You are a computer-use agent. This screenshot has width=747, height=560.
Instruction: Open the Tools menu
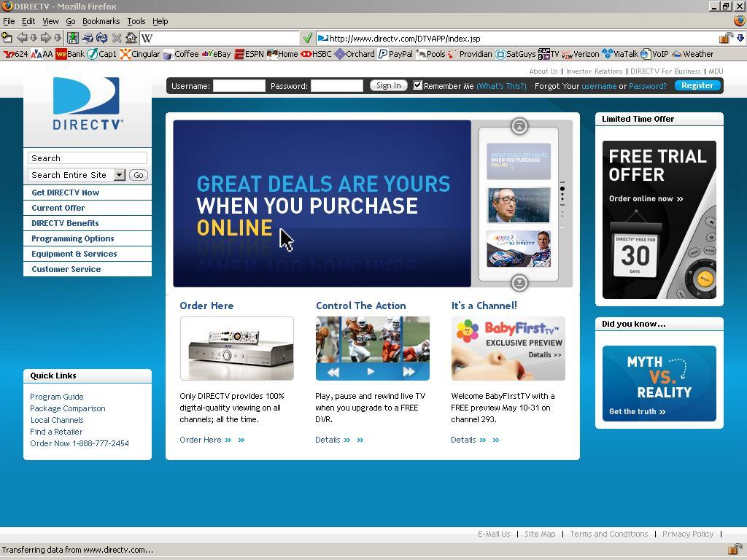(136, 21)
